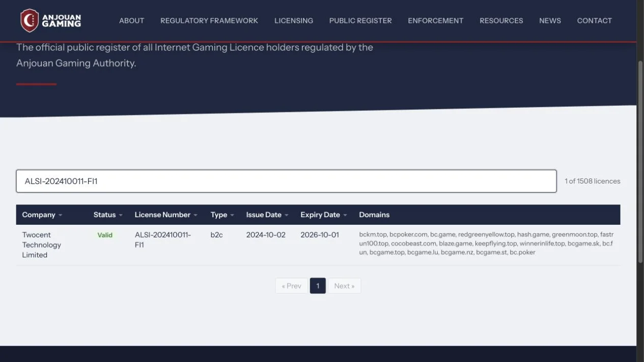644x362 pixels.
Task: Sort the table by Company column
Action: click(42, 215)
